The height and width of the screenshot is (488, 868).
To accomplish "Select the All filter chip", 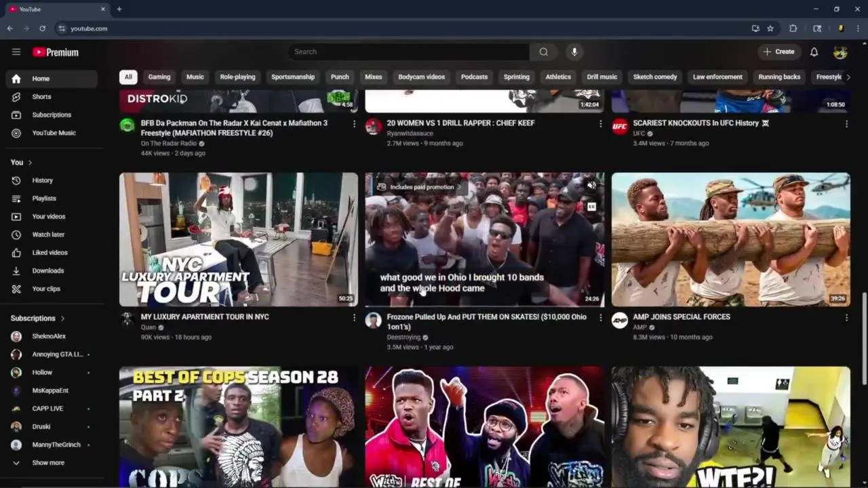I will pos(128,77).
